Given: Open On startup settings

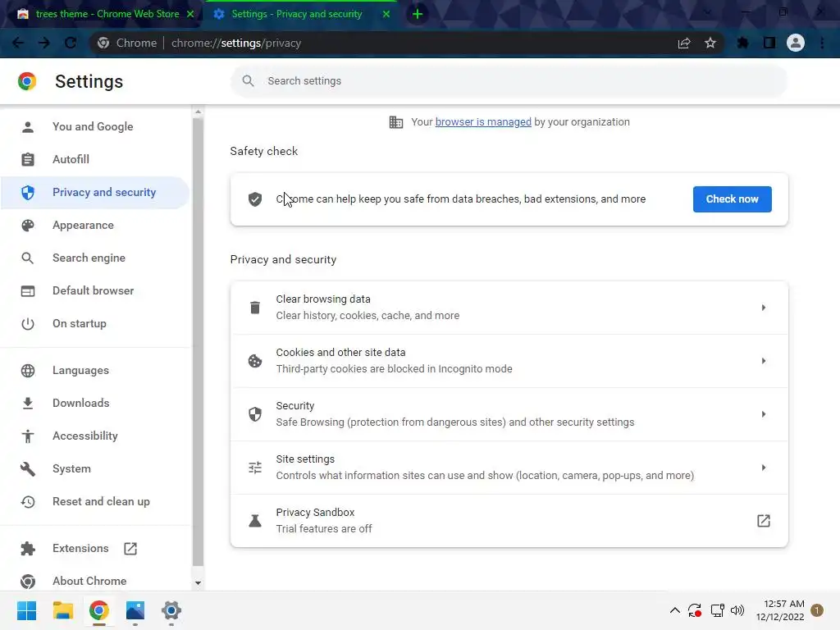Looking at the screenshot, I should pyautogui.click(x=94, y=323).
